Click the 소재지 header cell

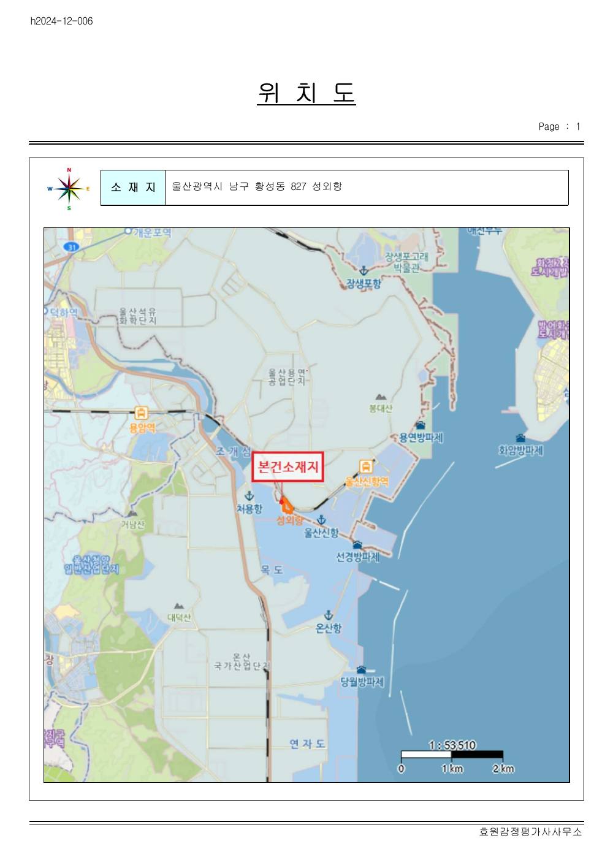(133, 188)
